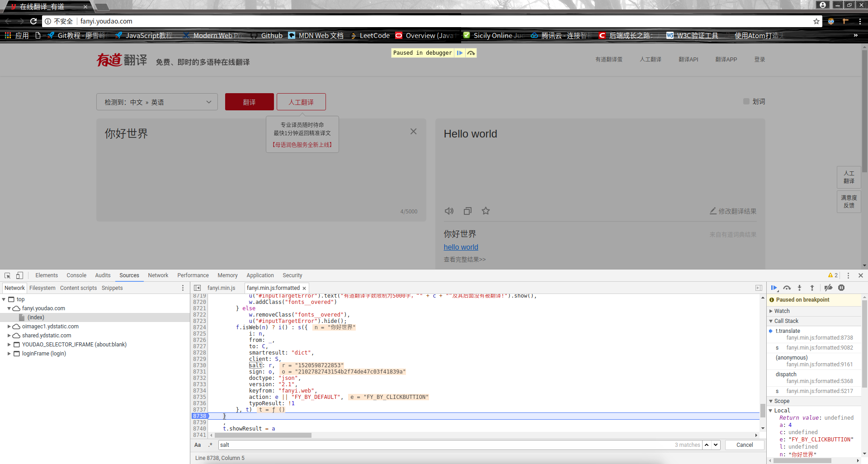Open the Network panel tab
Viewport: 868px width, 464px height.
(x=158, y=275)
